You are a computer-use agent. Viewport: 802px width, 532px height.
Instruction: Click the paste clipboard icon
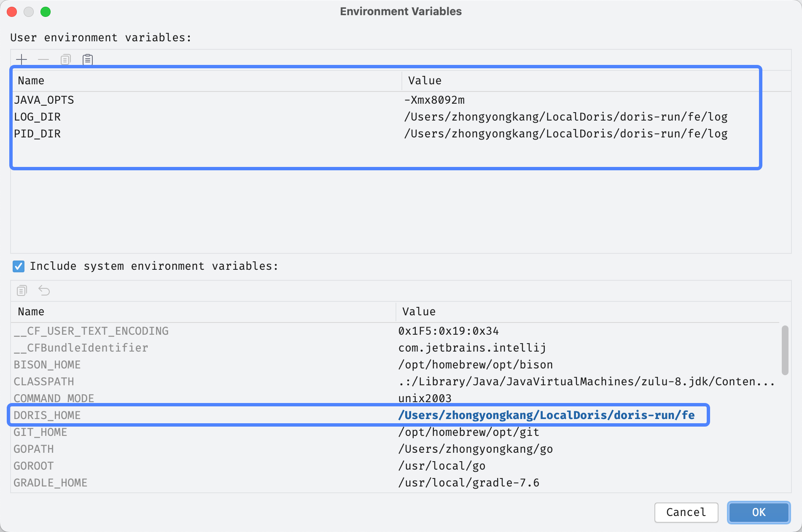tap(88, 59)
